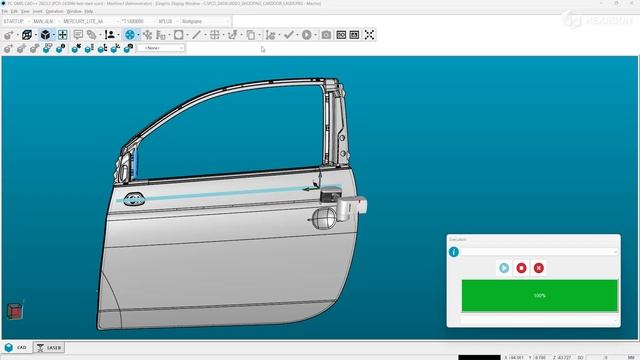Screen dimensions: 640x360
Task: Click the solid black cube view icon
Action: [x=45, y=35]
